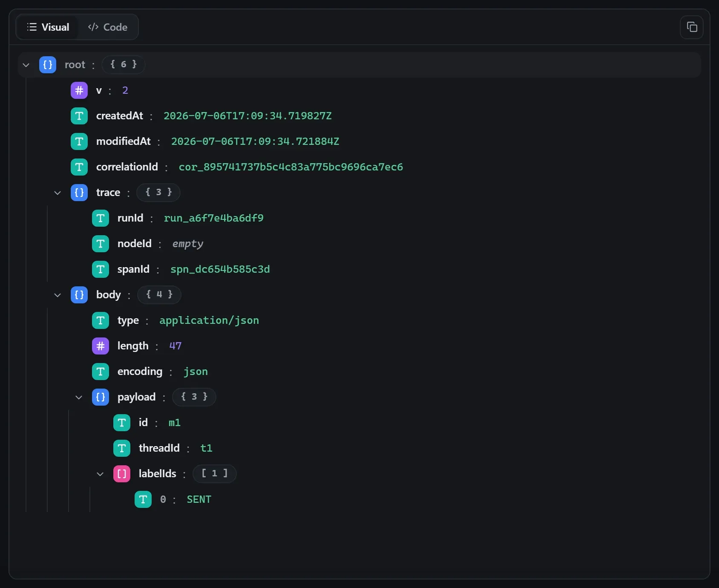Viewport: 719px width, 588px height.
Task: Select the threadId value t1
Action: (x=206, y=448)
